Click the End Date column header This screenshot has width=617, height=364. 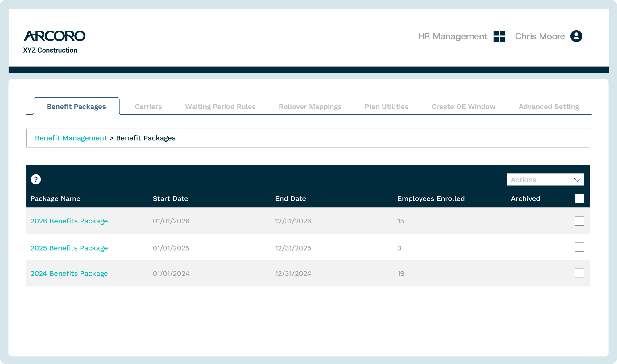(291, 198)
